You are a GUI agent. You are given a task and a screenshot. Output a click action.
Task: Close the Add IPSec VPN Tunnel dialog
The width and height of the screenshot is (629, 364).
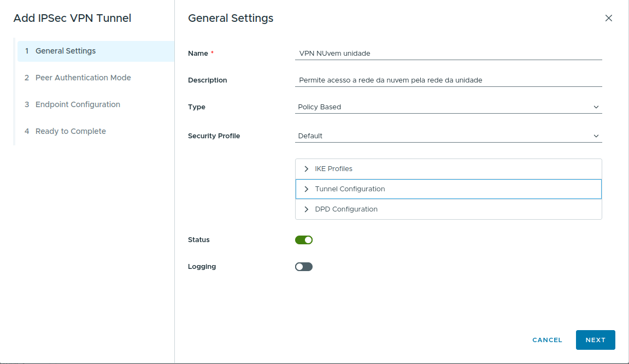608,18
